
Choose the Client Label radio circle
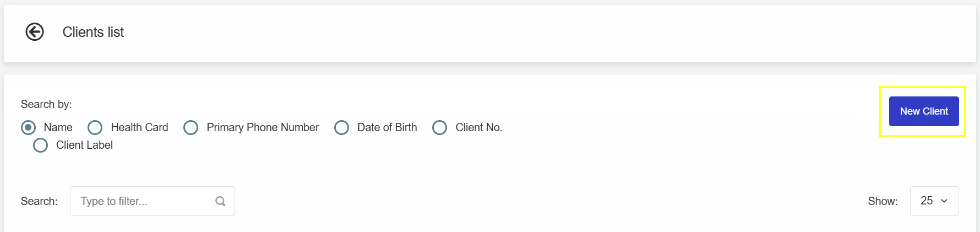[40, 145]
